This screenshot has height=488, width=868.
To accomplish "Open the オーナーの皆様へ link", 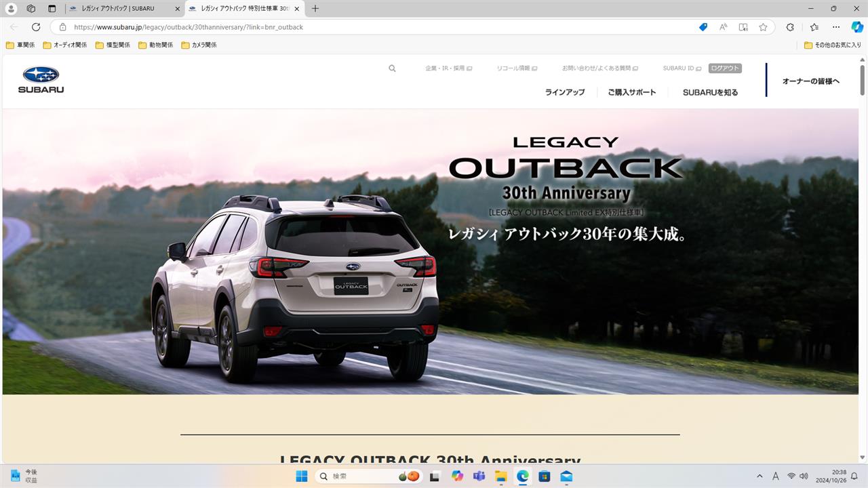I will click(811, 81).
